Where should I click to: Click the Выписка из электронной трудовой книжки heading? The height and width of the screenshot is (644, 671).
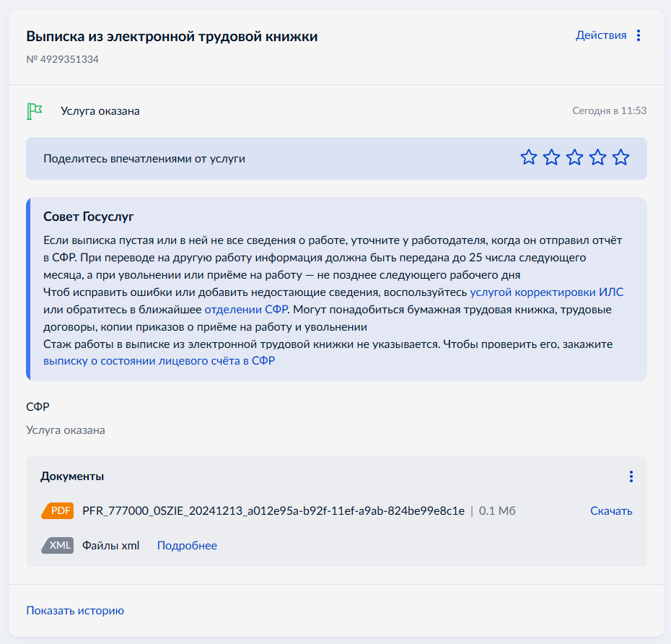click(x=172, y=36)
